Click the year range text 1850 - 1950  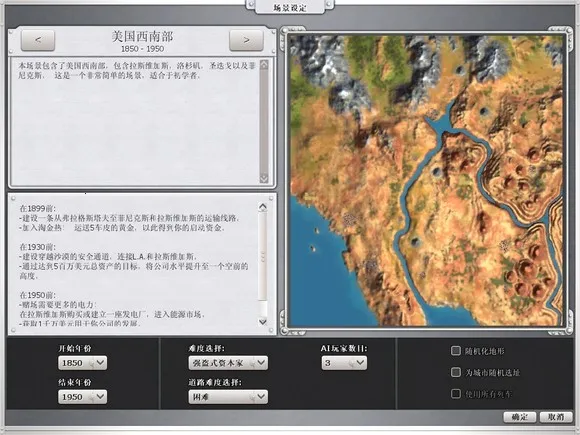click(142, 49)
